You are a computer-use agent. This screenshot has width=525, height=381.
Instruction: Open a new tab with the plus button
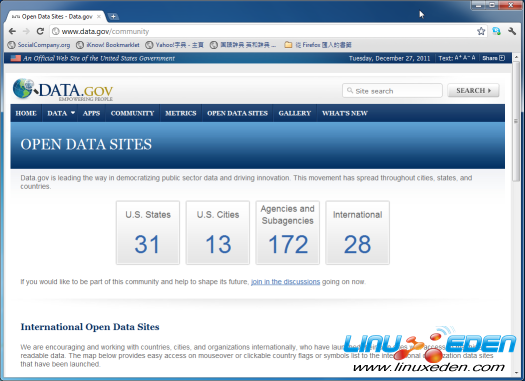[114, 16]
